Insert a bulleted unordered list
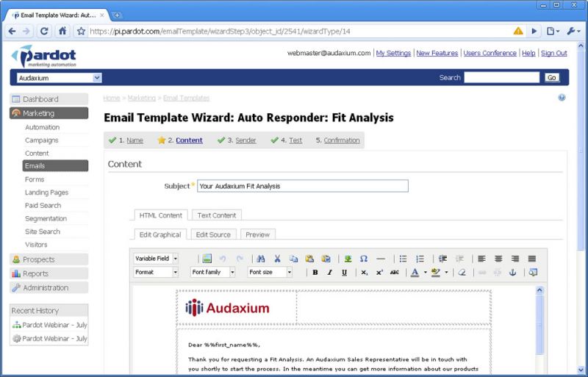This screenshot has width=588, height=377. click(403, 259)
